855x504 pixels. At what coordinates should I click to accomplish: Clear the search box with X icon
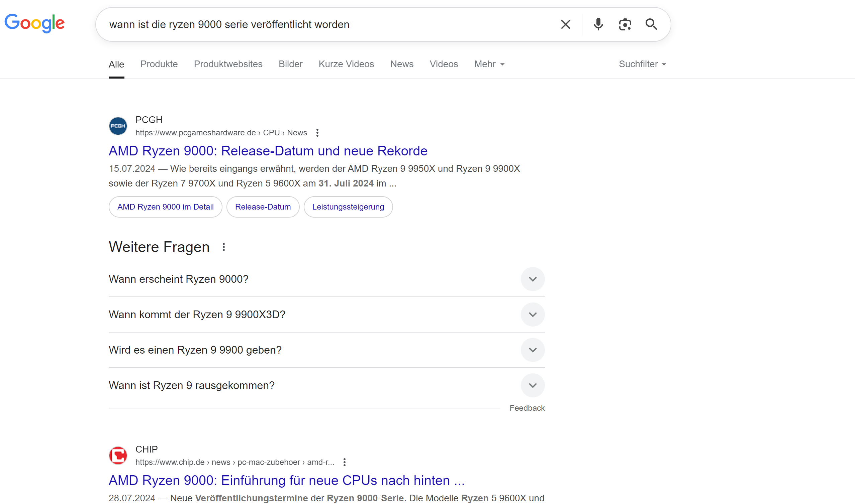[565, 24]
